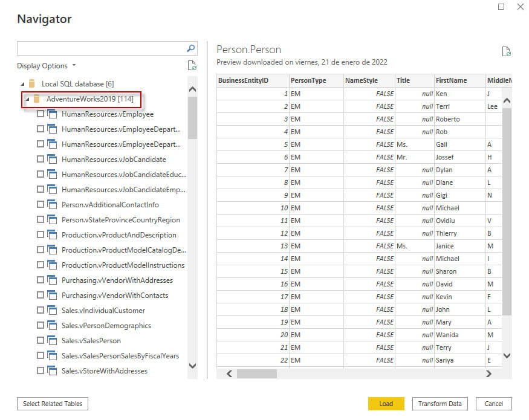
Task: Click the HumanResources.vEmployee view icon
Action: [52, 114]
